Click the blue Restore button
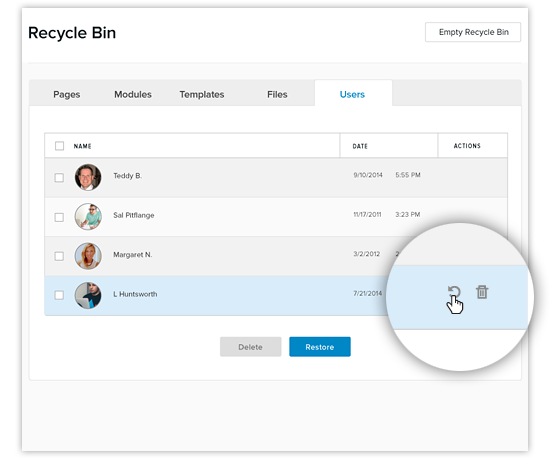The image size is (550, 460). point(320,347)
